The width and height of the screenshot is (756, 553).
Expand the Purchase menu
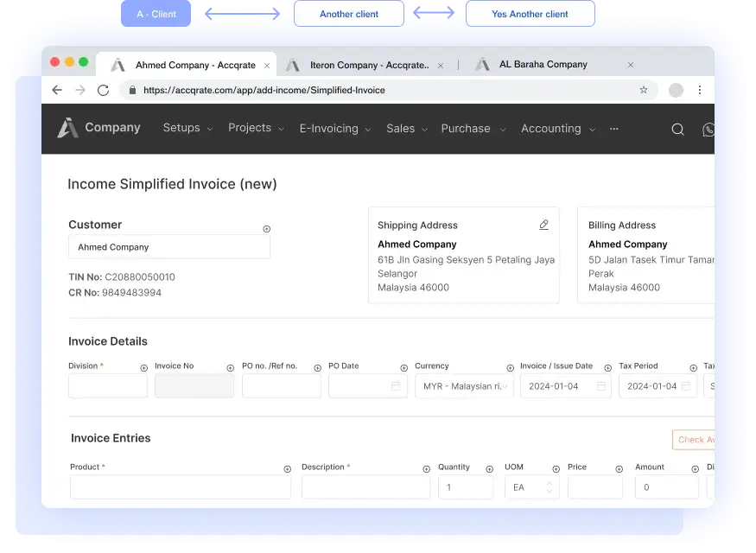pyautogui.click(x=473, y=129)
